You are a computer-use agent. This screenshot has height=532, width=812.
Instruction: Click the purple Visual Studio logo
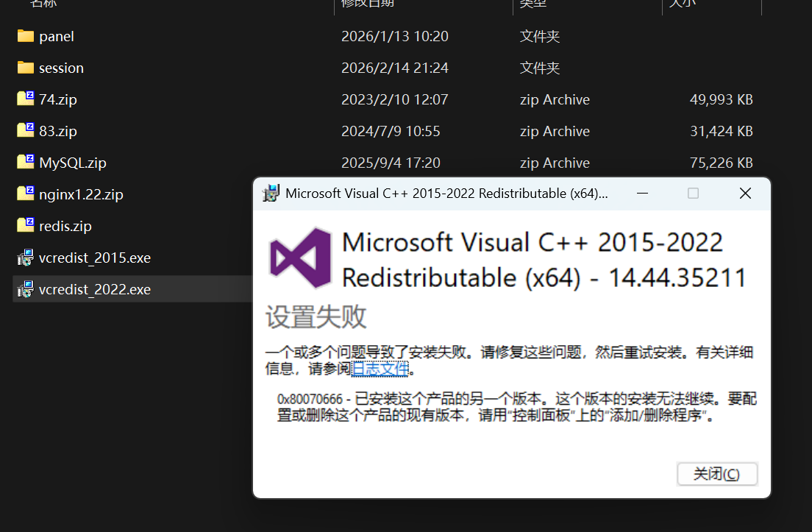pos(300,258)
